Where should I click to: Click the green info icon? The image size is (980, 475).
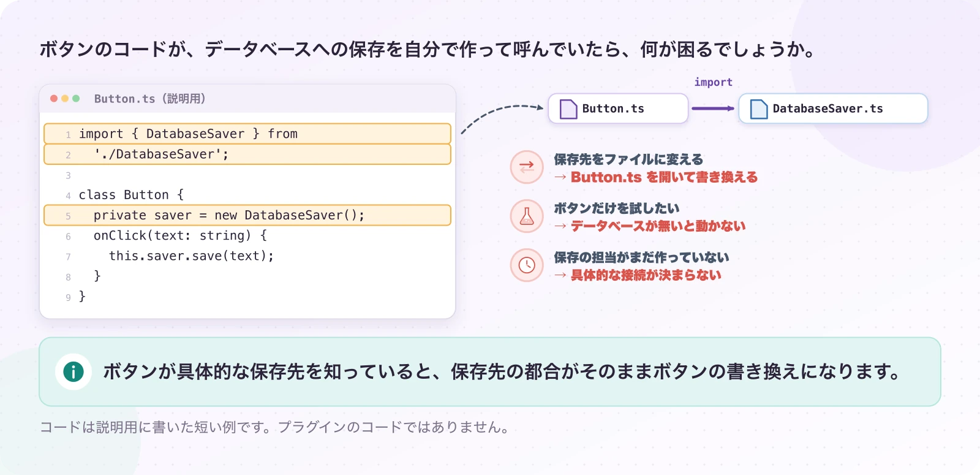[73, 371]
